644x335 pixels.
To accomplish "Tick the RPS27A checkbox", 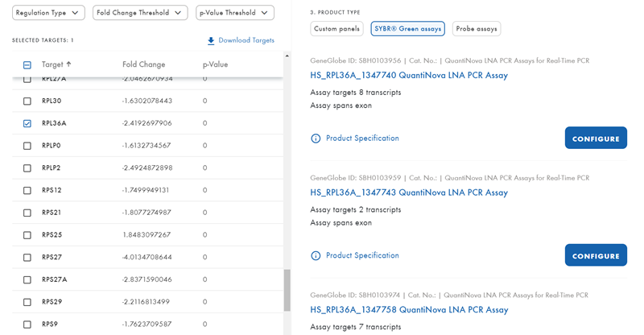I will coord(27,280).
